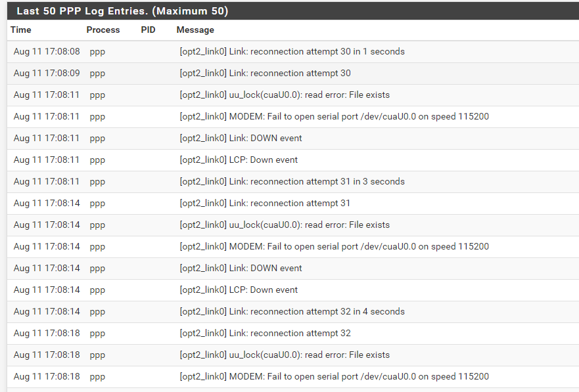
Task: Click the 17:08:18 MODEM fail to open message
Action: pyautogui.click(x=334, y=376)
